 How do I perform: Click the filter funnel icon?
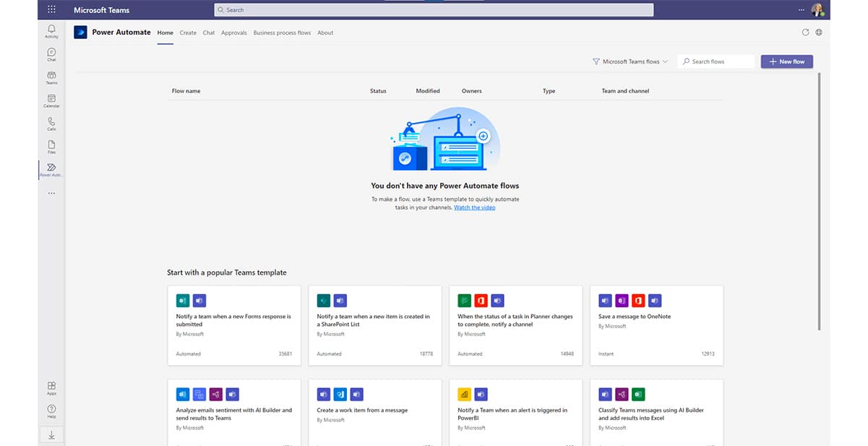[596, 61]
